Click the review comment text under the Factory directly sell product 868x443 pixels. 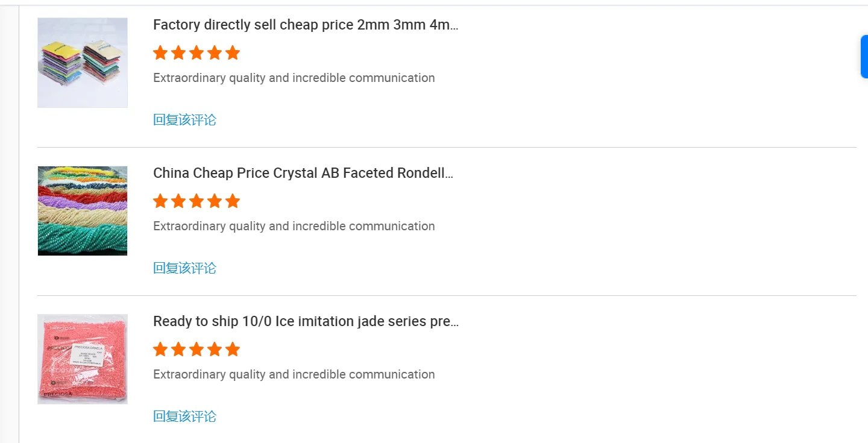[x=294, y=78]
